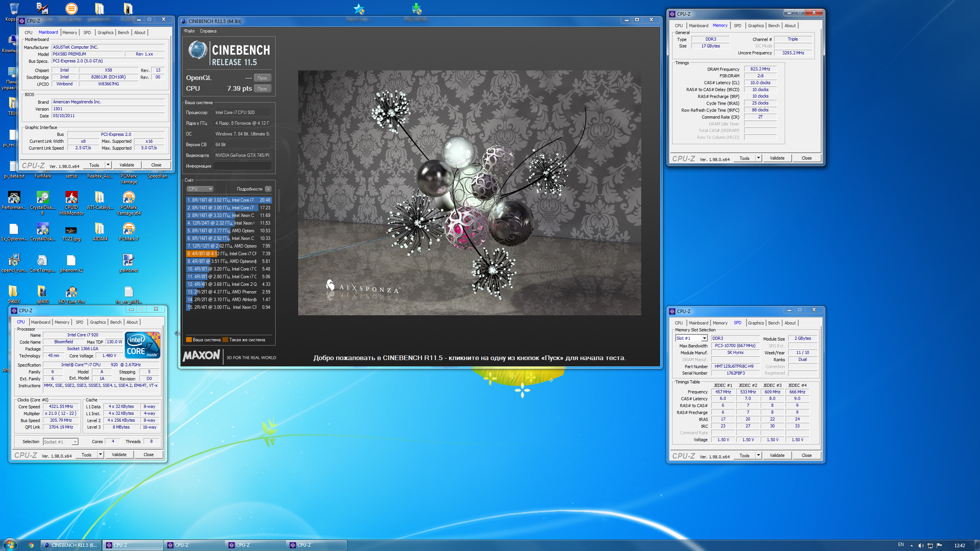
Task: Select ranking row 1 with score 20.48
Action: [x=229, y=200]
